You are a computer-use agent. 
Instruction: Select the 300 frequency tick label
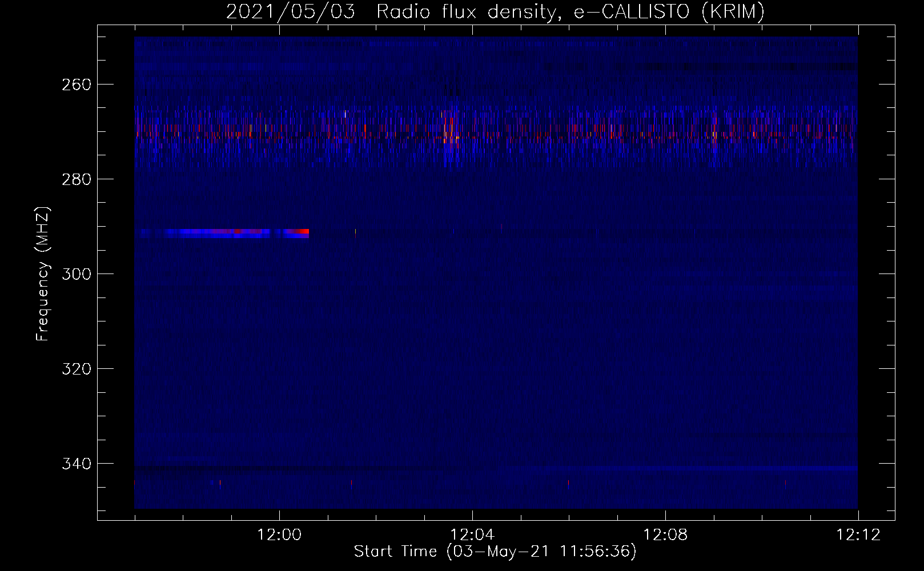77,274
